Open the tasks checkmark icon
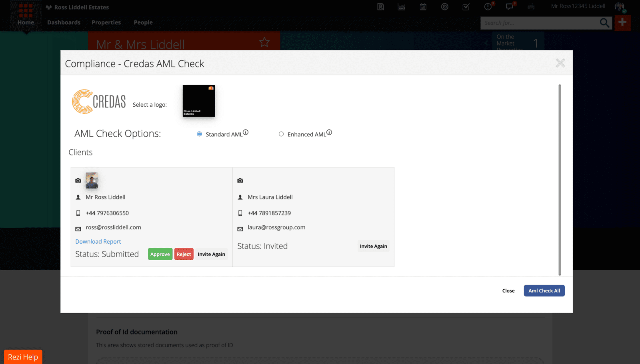The height and width of the screenshot is (364, 640). point(466,7)
